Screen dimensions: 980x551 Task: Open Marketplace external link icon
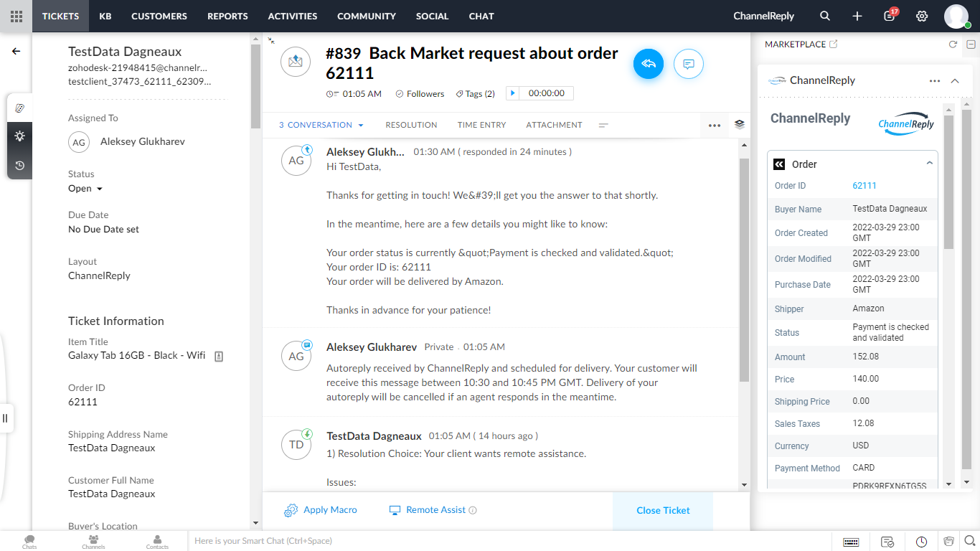[833, 44]
